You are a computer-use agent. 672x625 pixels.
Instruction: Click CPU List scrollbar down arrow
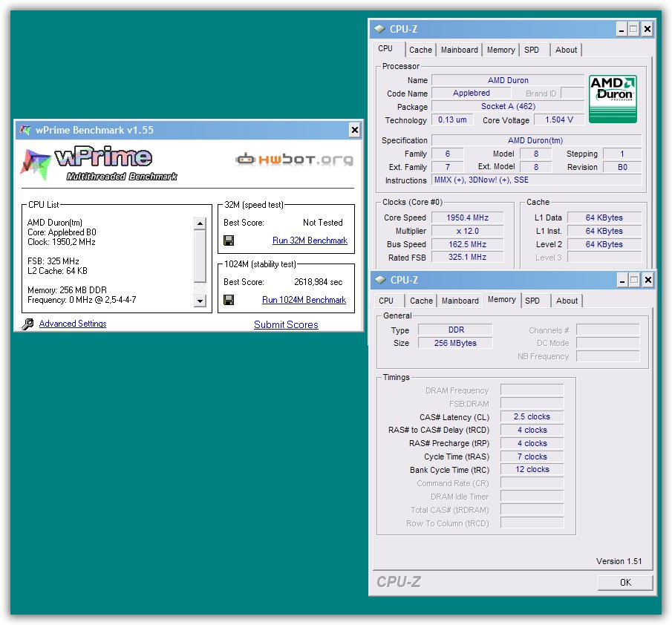[200, 301]
